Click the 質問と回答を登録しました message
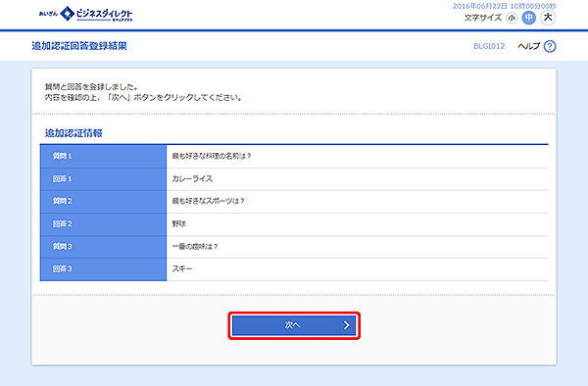Screen dimensions: 588x386 91,87
